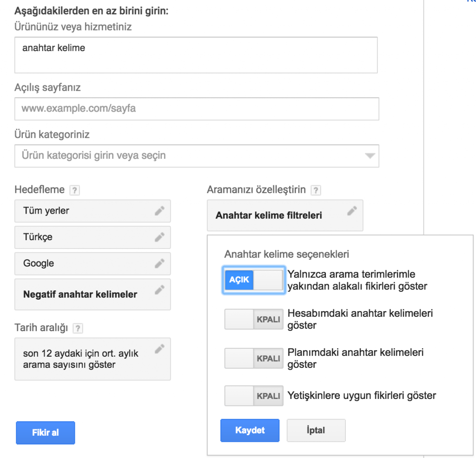Edit the Tüm yerler targeting setting
The image size is (476, 458).
[160, 210]
